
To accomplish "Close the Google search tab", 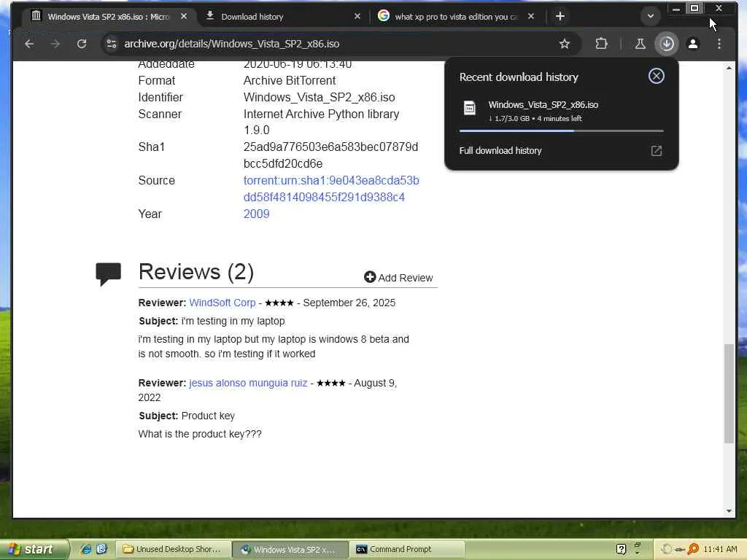I will 531,16.
